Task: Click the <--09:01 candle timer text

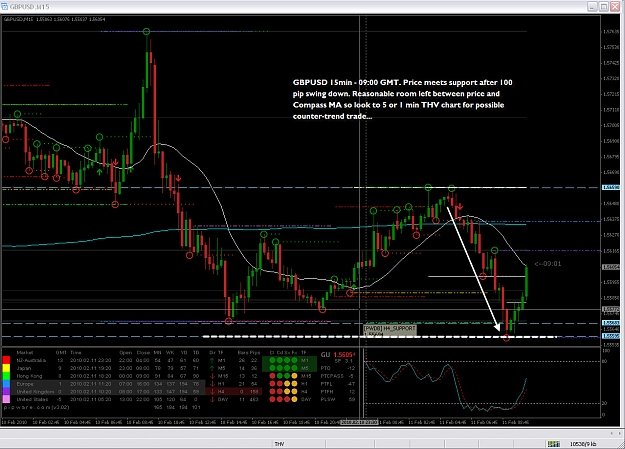Action: [548, 264]
